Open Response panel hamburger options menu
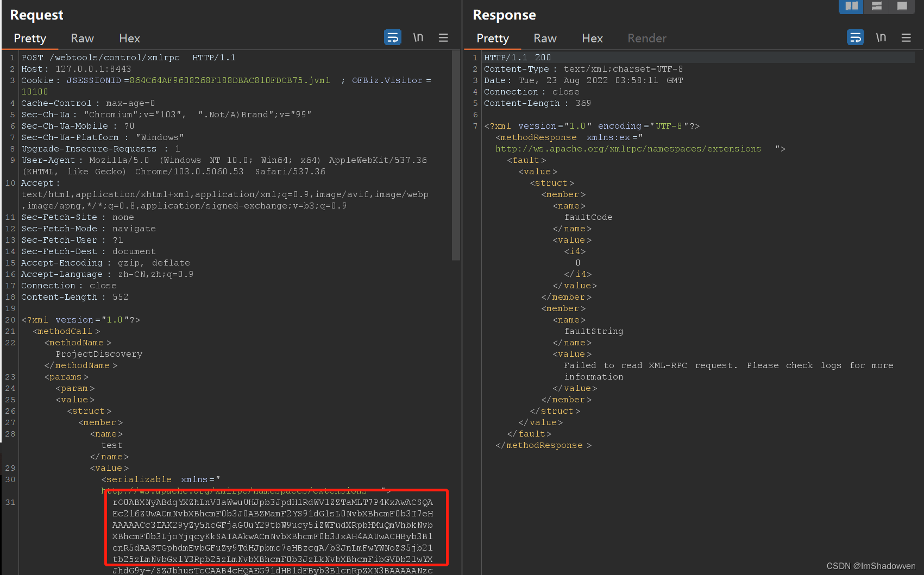The image size is (924, 575). (906, 37)
